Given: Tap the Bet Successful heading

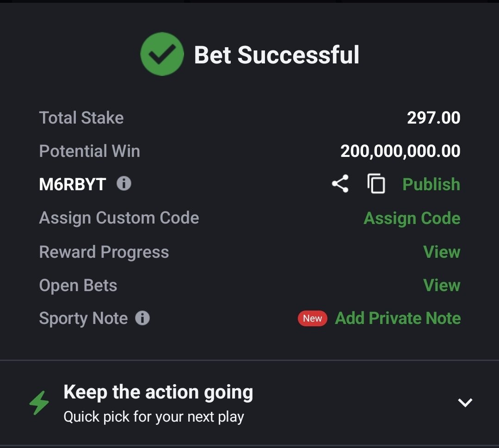Looking at the screenshot, I should [x=277, y=55].
